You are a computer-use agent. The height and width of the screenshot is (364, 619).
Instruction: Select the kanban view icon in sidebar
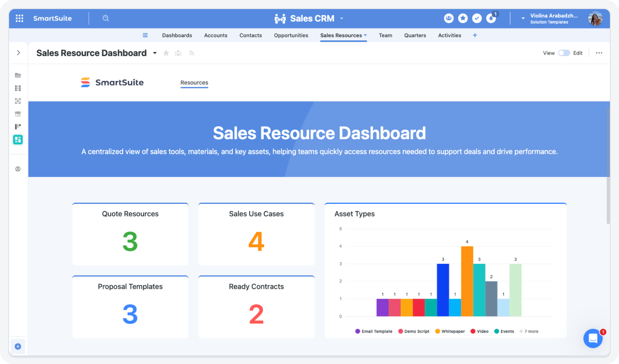click(18, 127)
